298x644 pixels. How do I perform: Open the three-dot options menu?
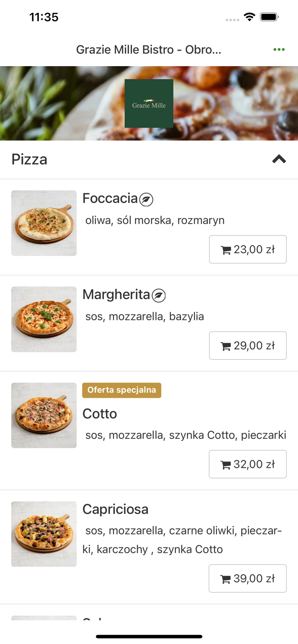click(x=279, y=49)
